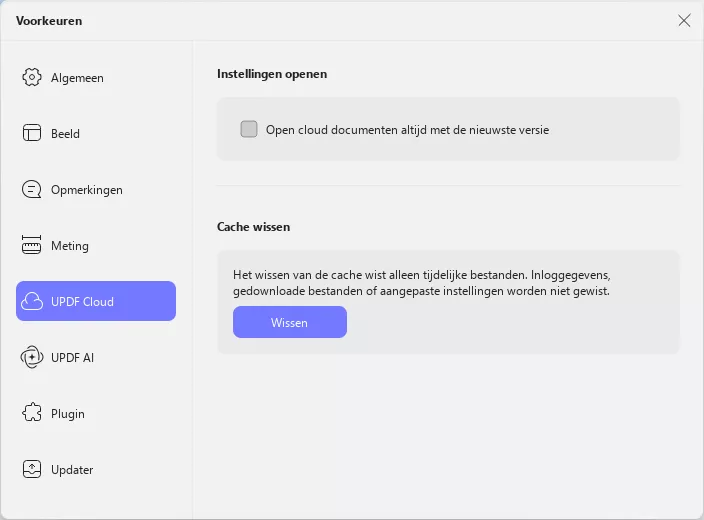The height and width of the screenshot is (520, 704).
Task: Select the Meting category label
Action: [70, 246]
